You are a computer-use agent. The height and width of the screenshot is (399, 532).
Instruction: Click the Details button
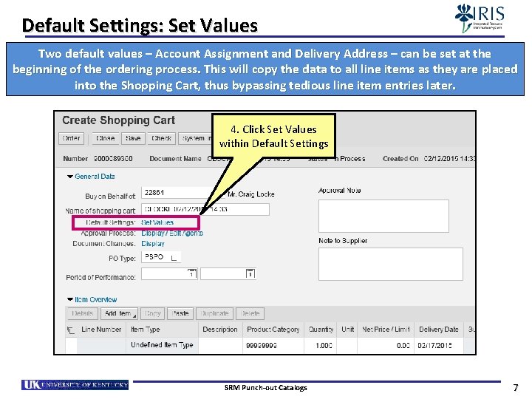(82, 313)
